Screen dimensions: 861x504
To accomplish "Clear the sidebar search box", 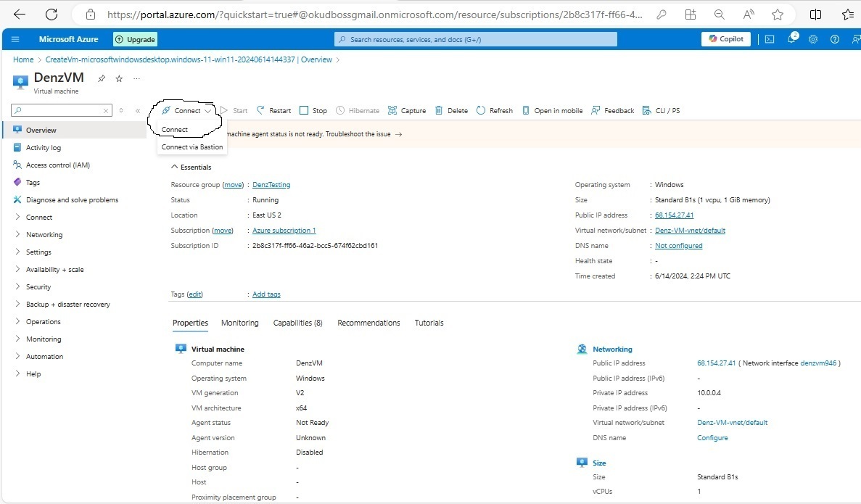I will 106,110.
